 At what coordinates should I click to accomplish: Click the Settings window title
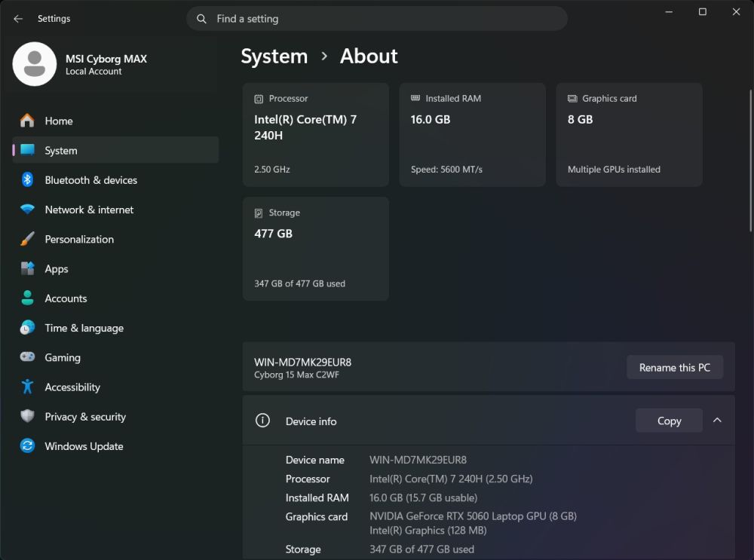tap(54, 19)
